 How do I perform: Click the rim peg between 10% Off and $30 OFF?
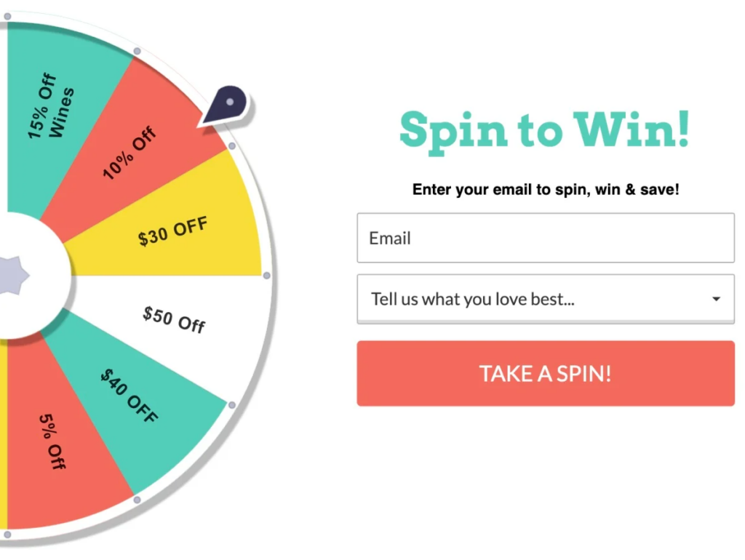[x=232, y=146]
